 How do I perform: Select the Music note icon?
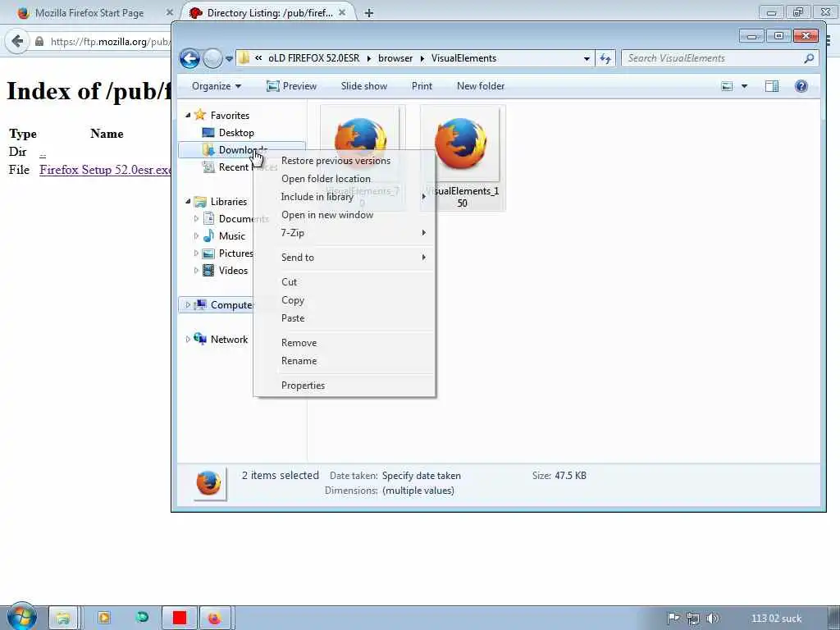[x=209, y=235]
